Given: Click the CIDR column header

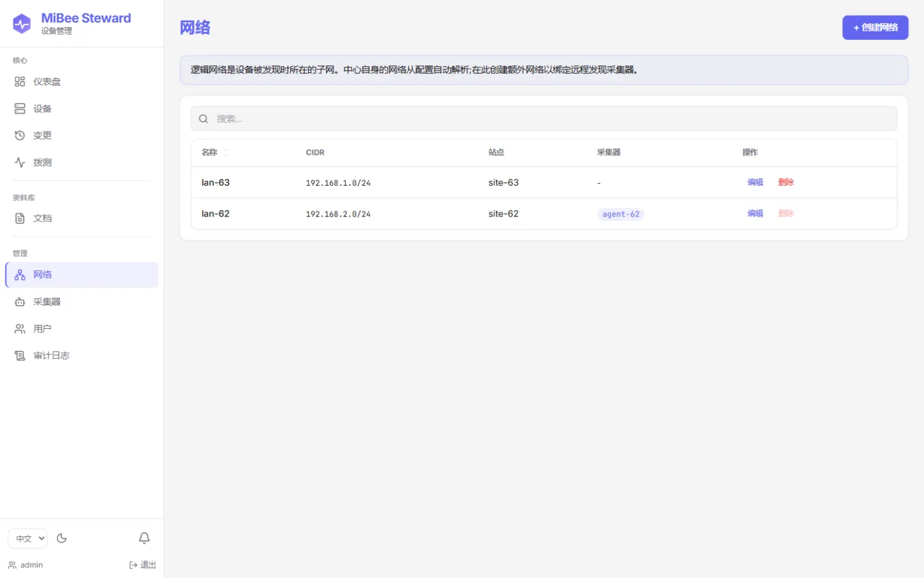Looking at the screenshot, I should 315,152.
